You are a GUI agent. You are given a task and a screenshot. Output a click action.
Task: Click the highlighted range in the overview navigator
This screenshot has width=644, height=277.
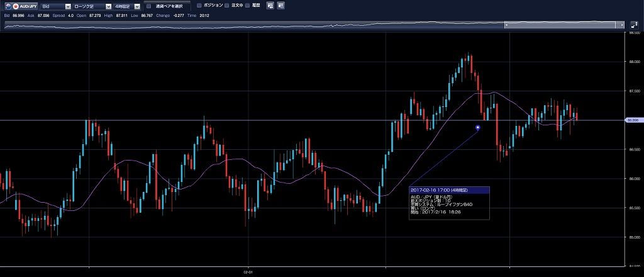tap(563, 25)
